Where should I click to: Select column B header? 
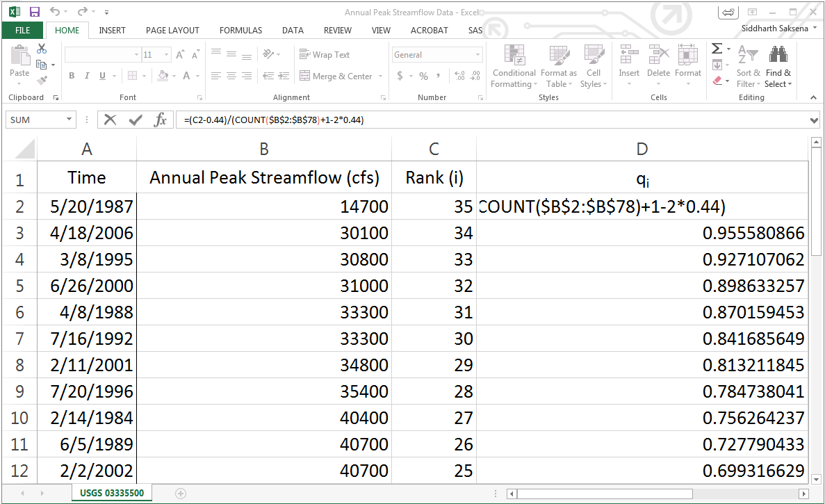point(264,148)
